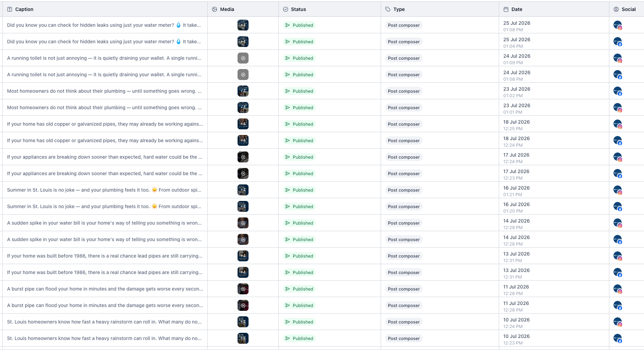Open the lead pipes 1986 caption at 13 Jul Instagram row
644x351 pixels.
point(105,256)
